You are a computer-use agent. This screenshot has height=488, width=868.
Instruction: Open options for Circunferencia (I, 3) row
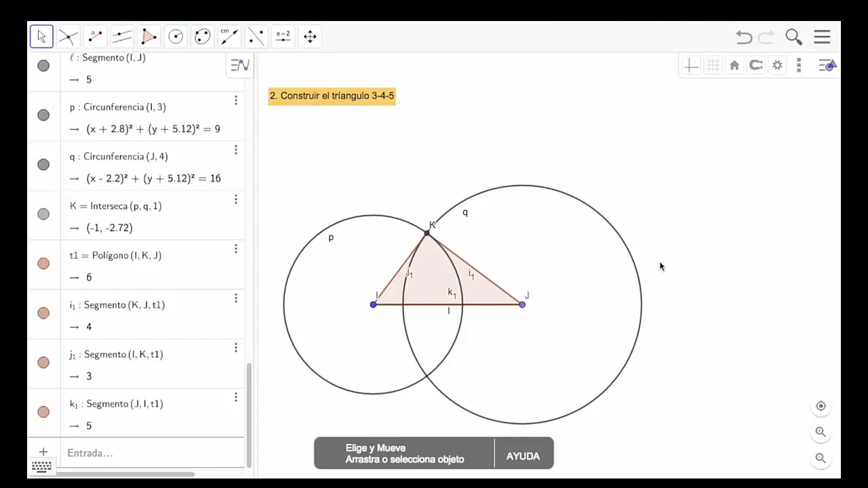click(236, 100)
